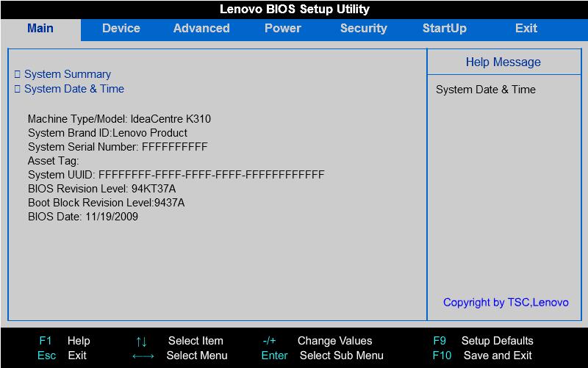Click the Copyright by TSC,Lenovo text
This screenshot has height=368, width=588.
pyautogui.click(x=506, y=303)
